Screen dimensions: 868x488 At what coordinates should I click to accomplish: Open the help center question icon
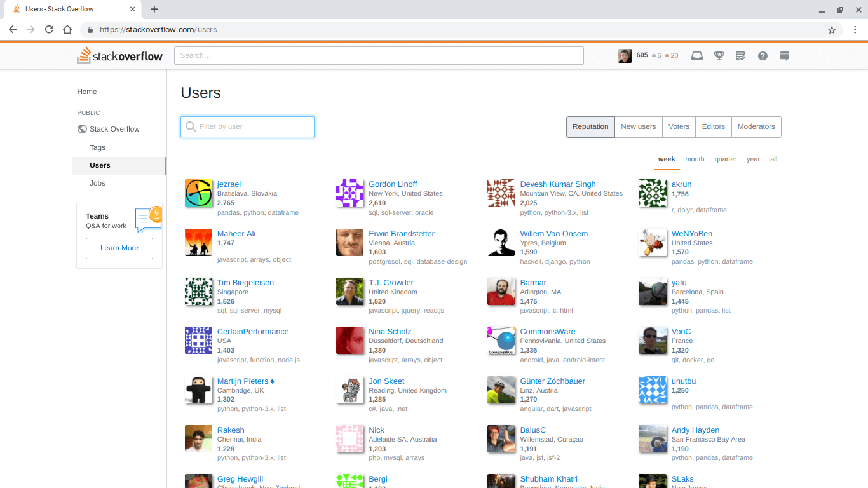coord(763,56)
